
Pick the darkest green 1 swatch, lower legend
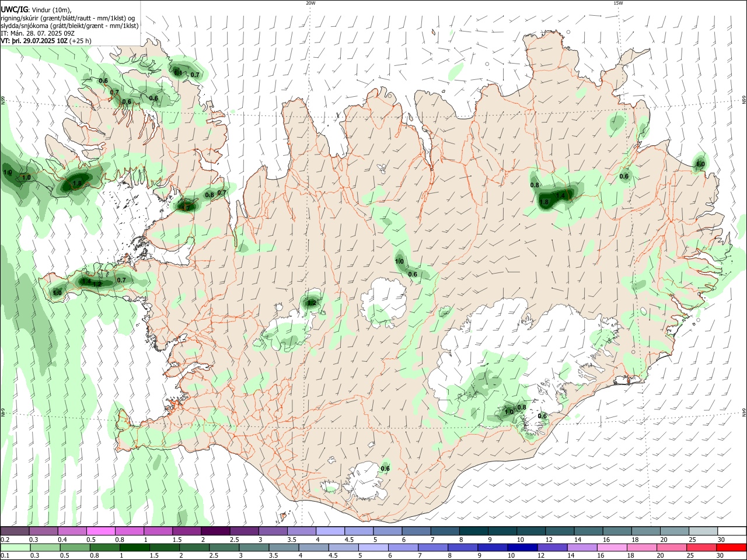[x=134, y=547]
